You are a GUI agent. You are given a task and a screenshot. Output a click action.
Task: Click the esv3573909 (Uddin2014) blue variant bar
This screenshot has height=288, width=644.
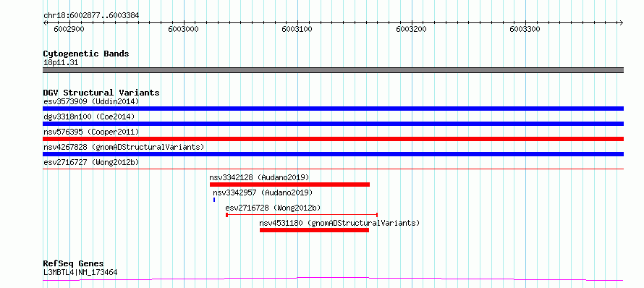tap(333, 109)
